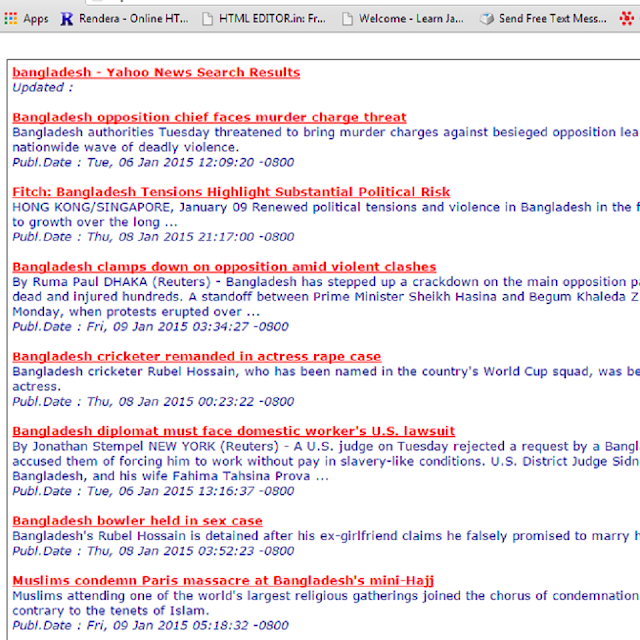640x640 pixels.
Task: Click text 'accused them of forcing him to work'
Action: click(x=128, y=461)
